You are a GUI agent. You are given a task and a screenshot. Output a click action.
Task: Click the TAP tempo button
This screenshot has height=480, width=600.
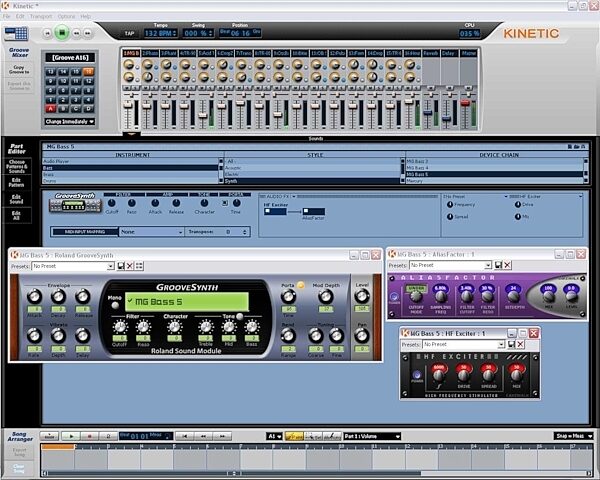tap(129, 34)
